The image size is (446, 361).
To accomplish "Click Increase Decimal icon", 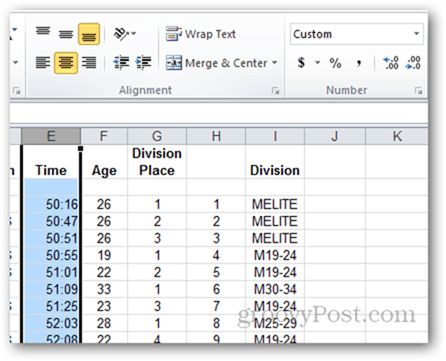I will tap(391, 63).
